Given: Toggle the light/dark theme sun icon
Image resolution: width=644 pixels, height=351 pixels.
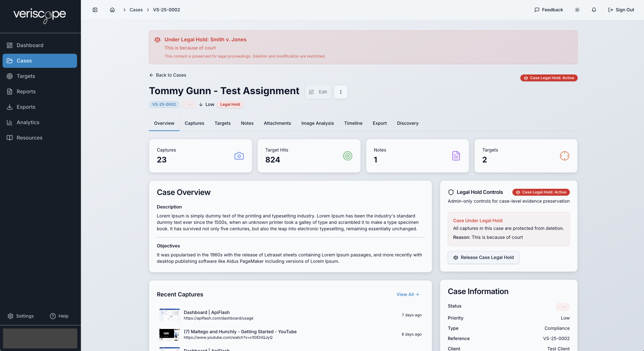Looking at the screenshot, I should (577, 10).
